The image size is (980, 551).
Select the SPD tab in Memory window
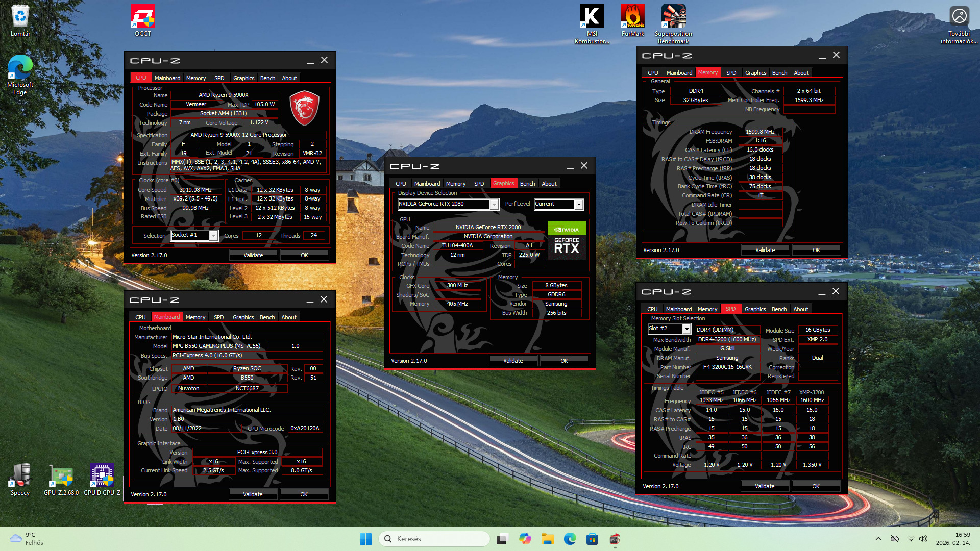(731, 73)
